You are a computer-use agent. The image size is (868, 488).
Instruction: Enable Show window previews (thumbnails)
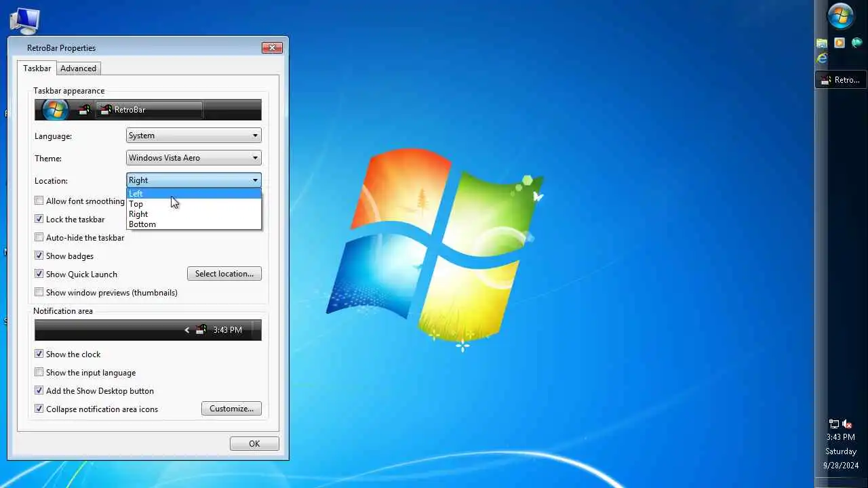click(x=39, y=292)
